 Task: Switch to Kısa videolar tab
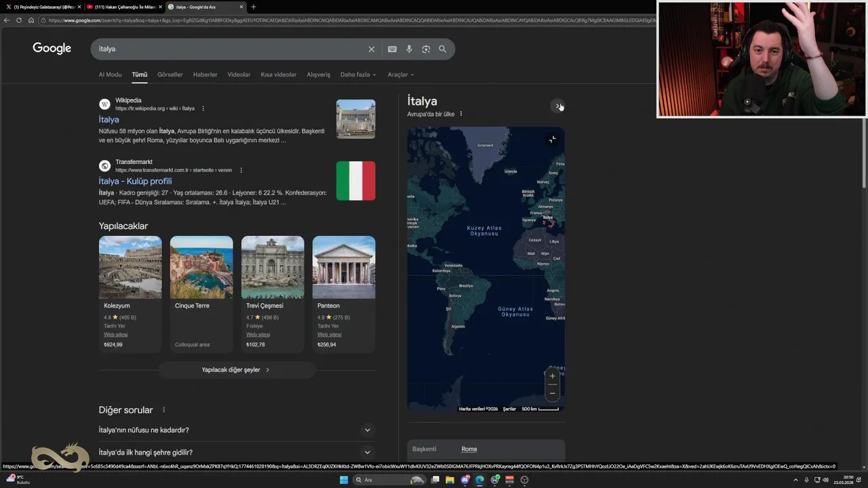[279, 75]
